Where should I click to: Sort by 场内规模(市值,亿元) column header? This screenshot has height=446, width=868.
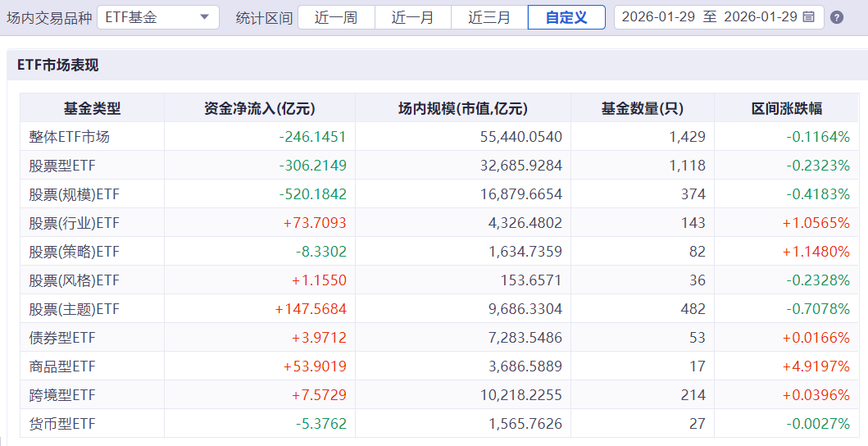coord(463,108)
